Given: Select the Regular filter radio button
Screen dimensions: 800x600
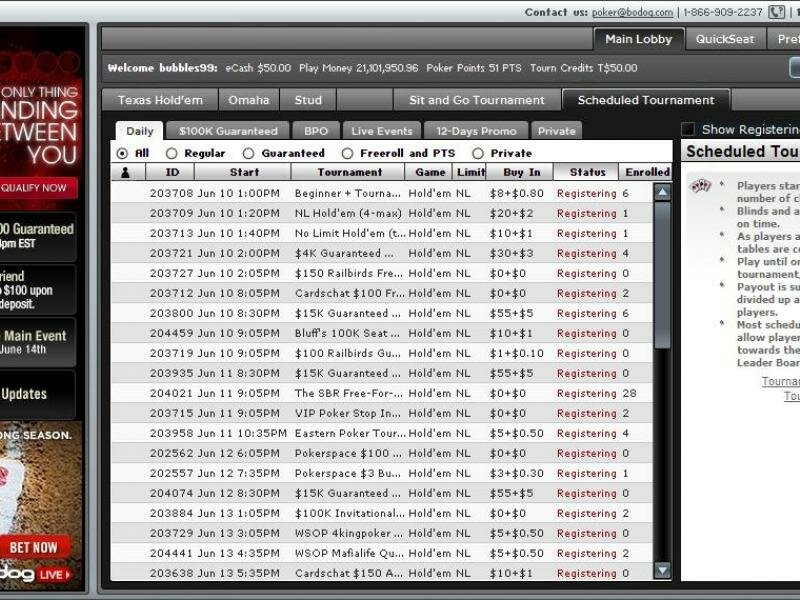Looking at the screenshot, I should tap(172, 153).
